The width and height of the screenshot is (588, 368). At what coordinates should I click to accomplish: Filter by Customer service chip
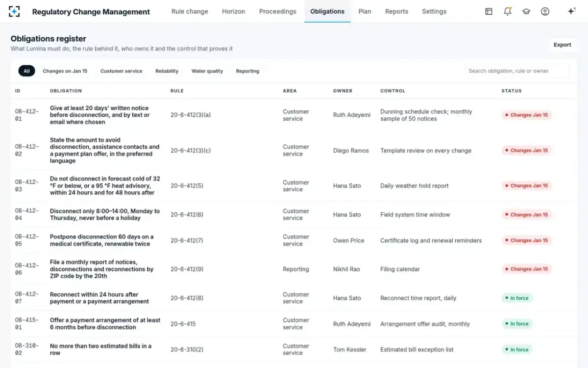click(x=121, y=71)
